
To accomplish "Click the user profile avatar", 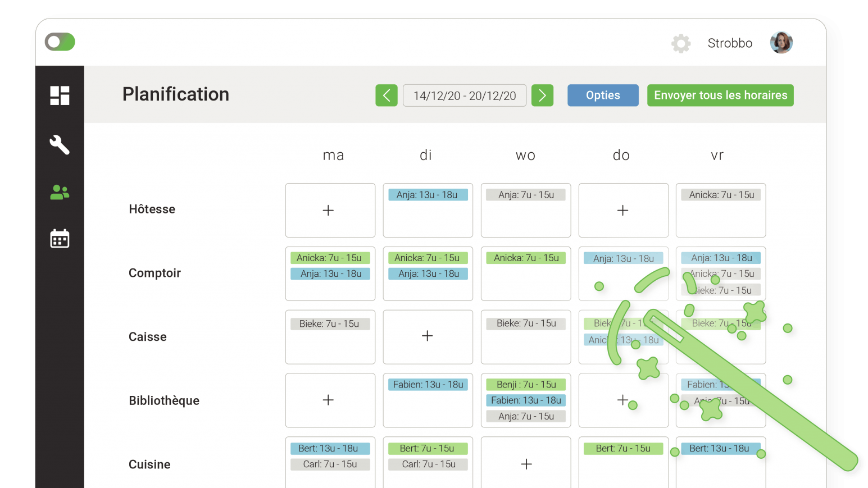I will pos(781,43).
